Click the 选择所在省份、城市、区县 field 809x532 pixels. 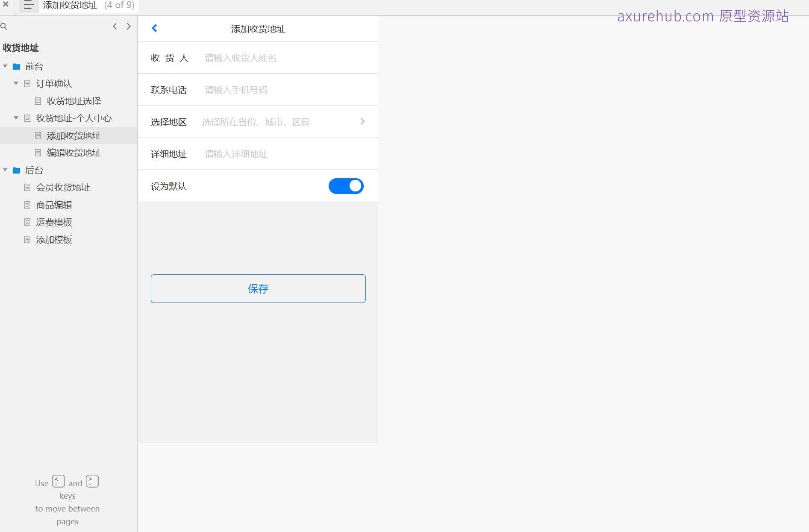pos(256,122)
